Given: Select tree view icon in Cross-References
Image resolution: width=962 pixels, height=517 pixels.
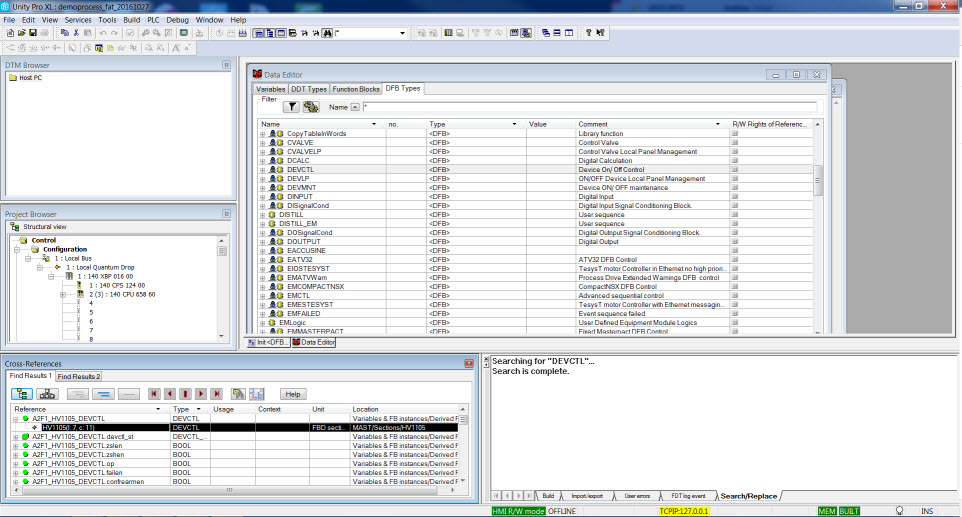Looking at the screenshot, I should tap(22, 394).
